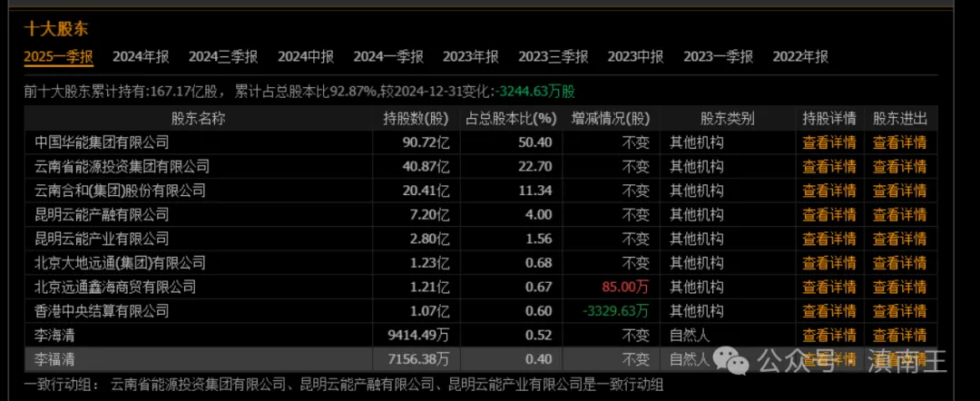Select shareholder name 香港中央结算有限公司
The height and width of the screenshot is (401, 980).
[102, 311]
